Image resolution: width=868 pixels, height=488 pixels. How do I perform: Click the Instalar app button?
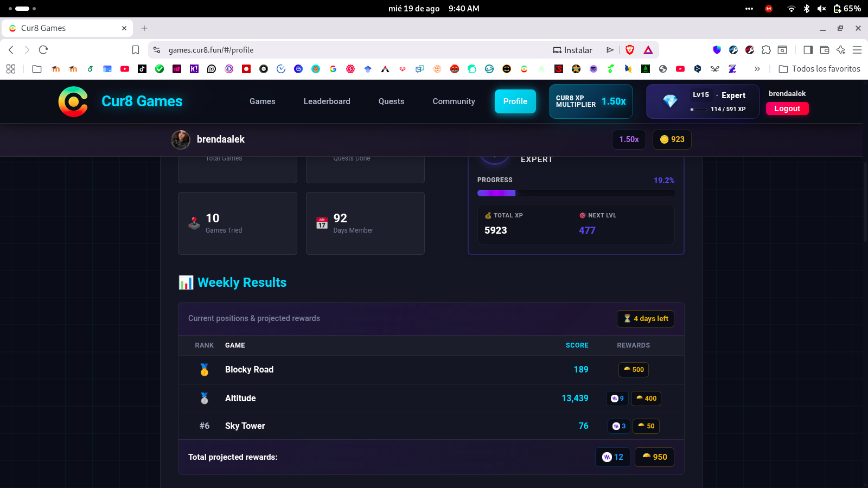point(573,50)
